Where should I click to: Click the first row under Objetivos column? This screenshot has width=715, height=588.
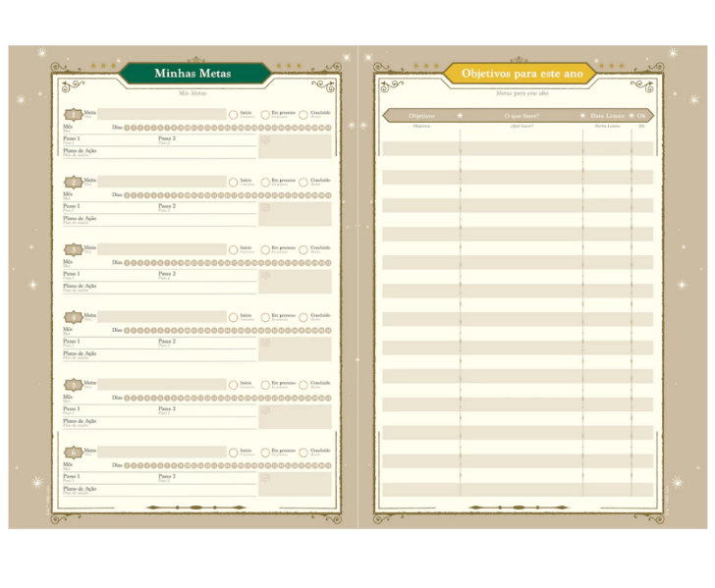click(x=420, y=148)
